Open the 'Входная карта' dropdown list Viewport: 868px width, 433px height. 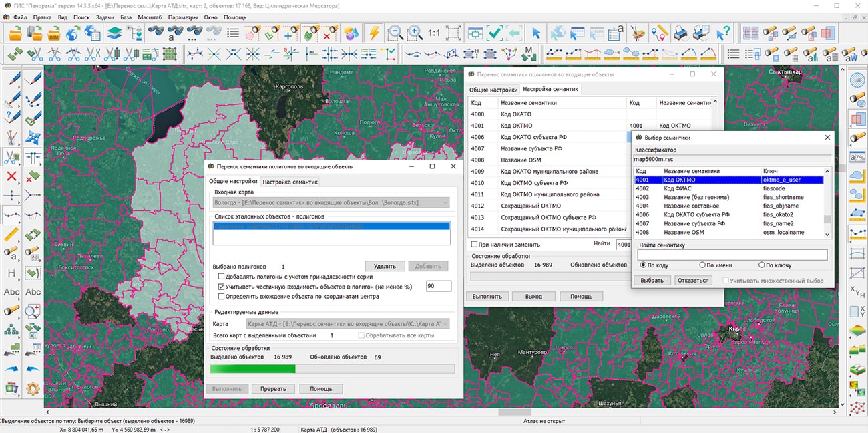click(443, 202)
